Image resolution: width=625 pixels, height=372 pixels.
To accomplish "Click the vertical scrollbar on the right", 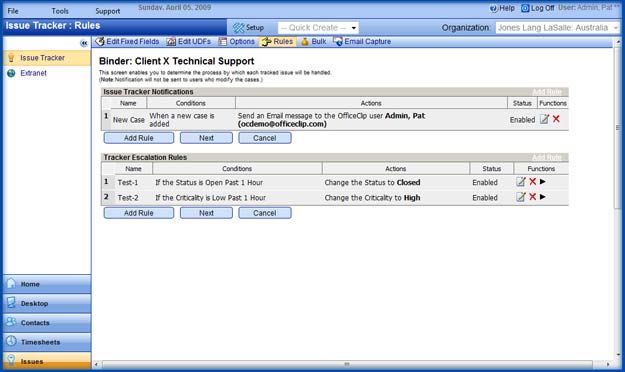I will [618, 128].
